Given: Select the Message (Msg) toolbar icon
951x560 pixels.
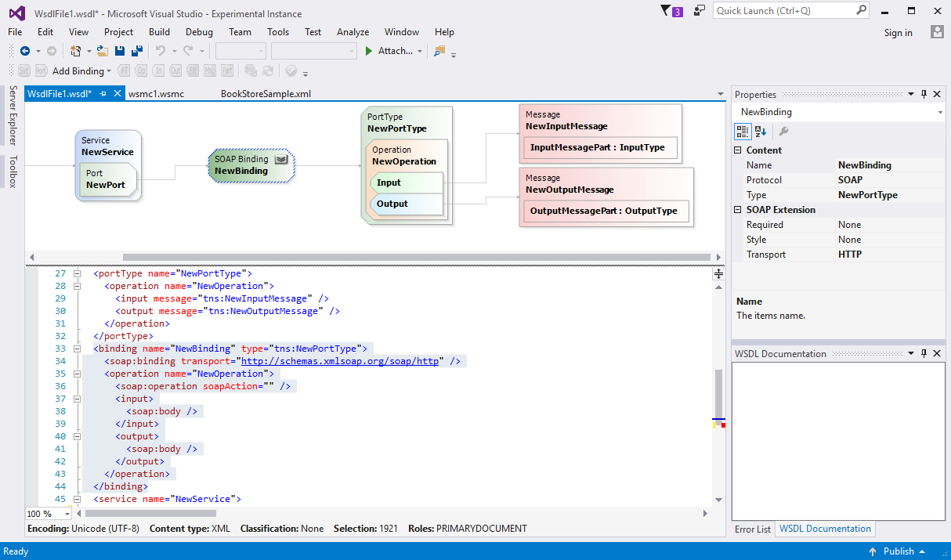Looking at the screenshot, I should point(210,70).
